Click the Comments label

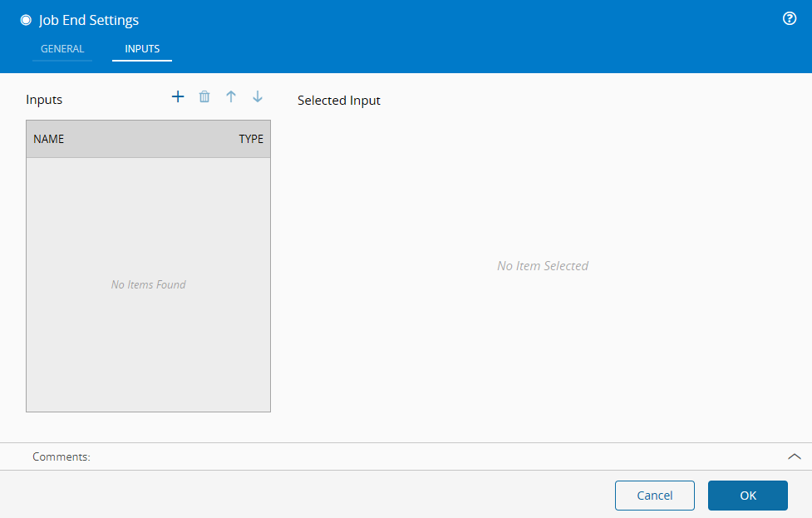[62, 456]
